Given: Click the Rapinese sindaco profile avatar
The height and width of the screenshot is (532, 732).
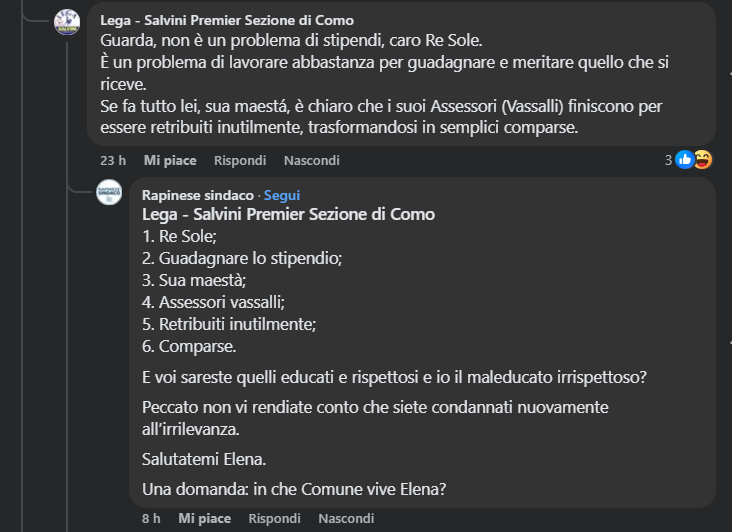Looking at the screenshot, I should [109, 192].
